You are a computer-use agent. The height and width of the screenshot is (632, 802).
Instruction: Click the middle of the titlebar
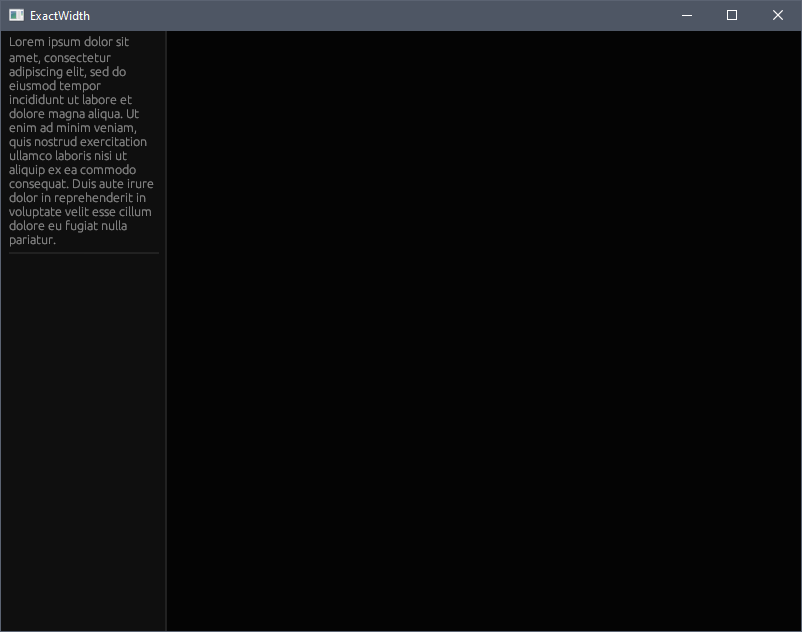(400, 15)
